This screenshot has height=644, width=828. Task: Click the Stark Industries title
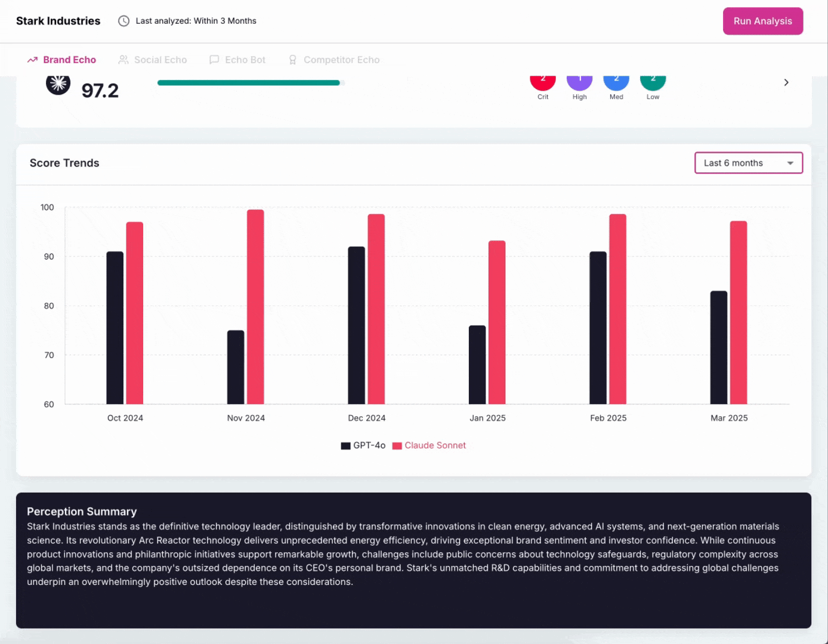(x=58, y=21)
